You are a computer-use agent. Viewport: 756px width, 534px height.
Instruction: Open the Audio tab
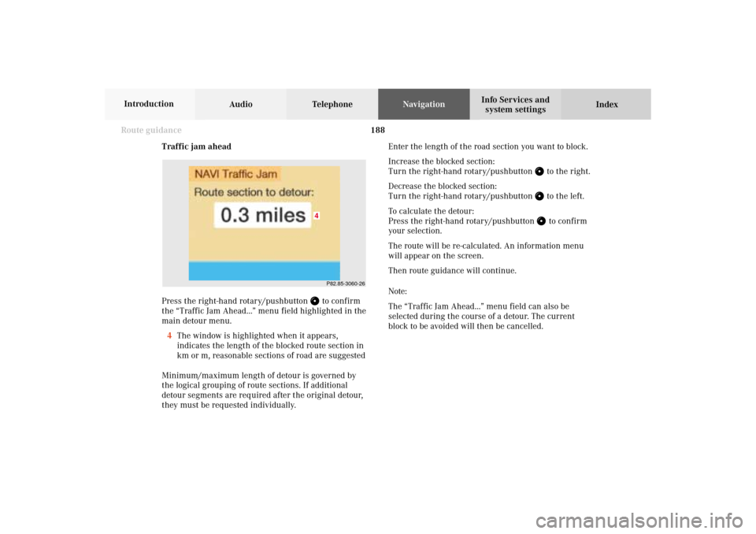[241, 104]
